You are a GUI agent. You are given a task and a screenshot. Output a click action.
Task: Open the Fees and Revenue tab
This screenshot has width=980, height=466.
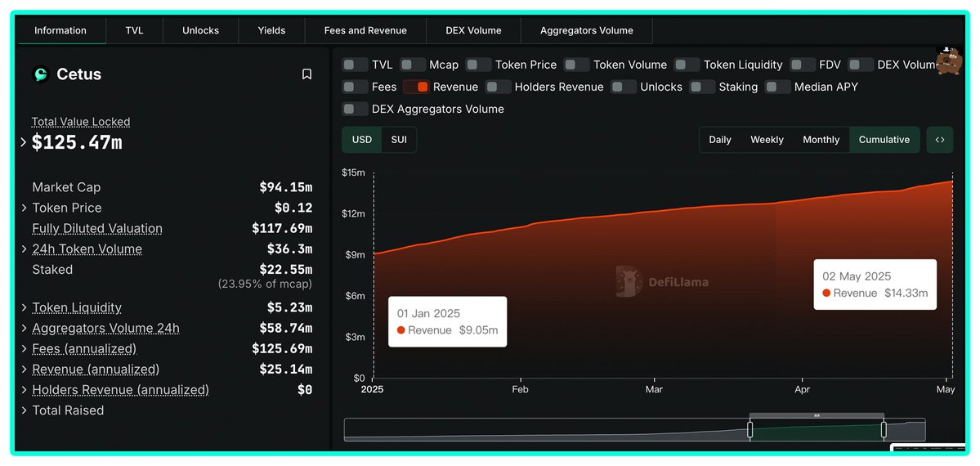[x=365, y=30]
